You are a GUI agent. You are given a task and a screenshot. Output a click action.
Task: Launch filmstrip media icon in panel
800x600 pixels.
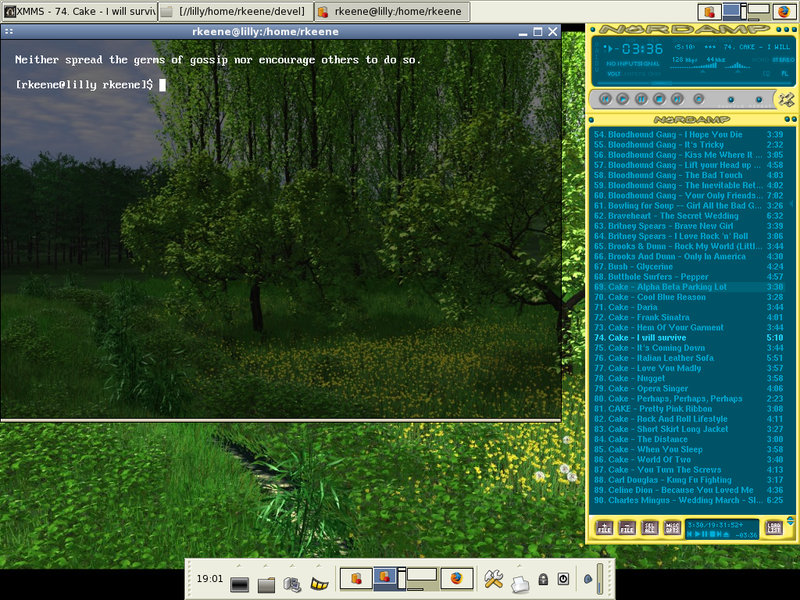click(x=319, y=583)
